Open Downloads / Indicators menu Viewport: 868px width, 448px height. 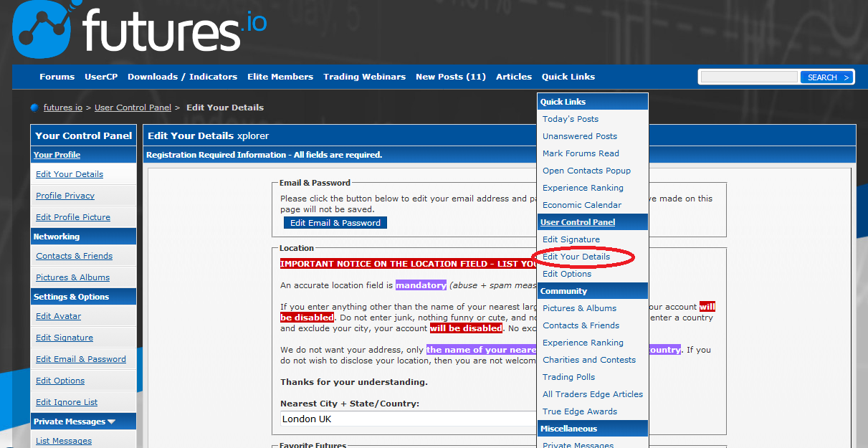click(182, 77)
